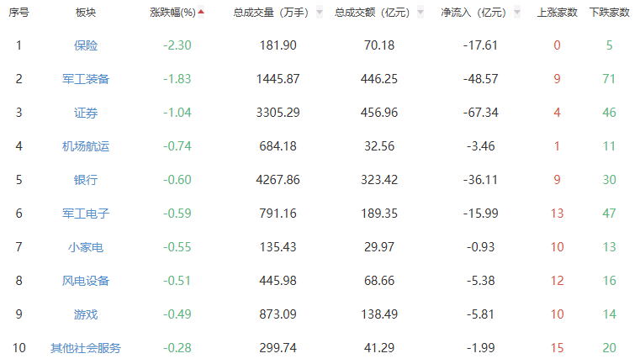Image resolution: width=640 pixels, height=364 pixels.
Task: Click the sort arrow next to 总成交额（亿元）
Action: pyautogui.click(x=420, y=13)
